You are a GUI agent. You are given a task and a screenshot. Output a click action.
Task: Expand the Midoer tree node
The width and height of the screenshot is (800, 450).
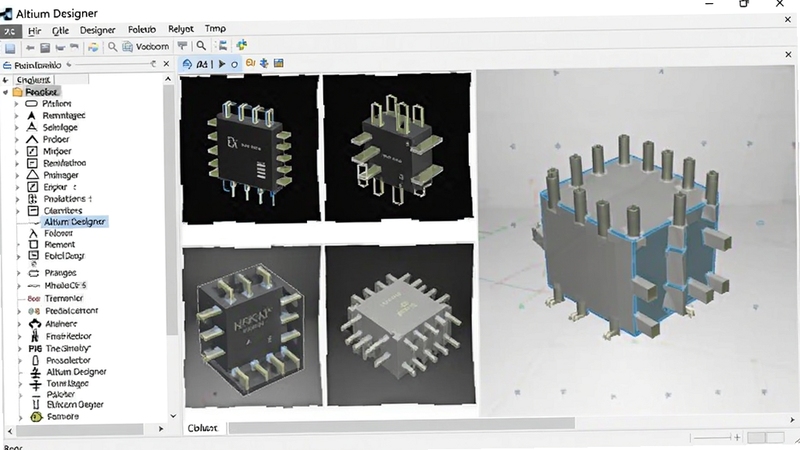pos(17,152)
